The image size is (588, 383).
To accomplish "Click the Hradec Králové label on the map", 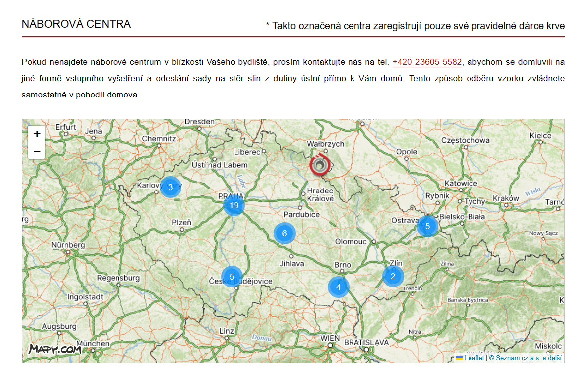I will [x=320, y=195].
